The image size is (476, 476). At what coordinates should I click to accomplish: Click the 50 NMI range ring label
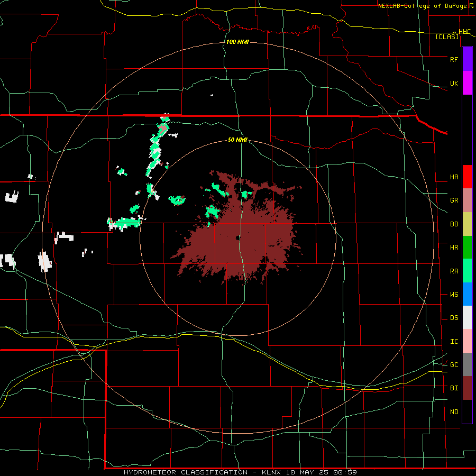pyautogui.click(x=237, y=140)
